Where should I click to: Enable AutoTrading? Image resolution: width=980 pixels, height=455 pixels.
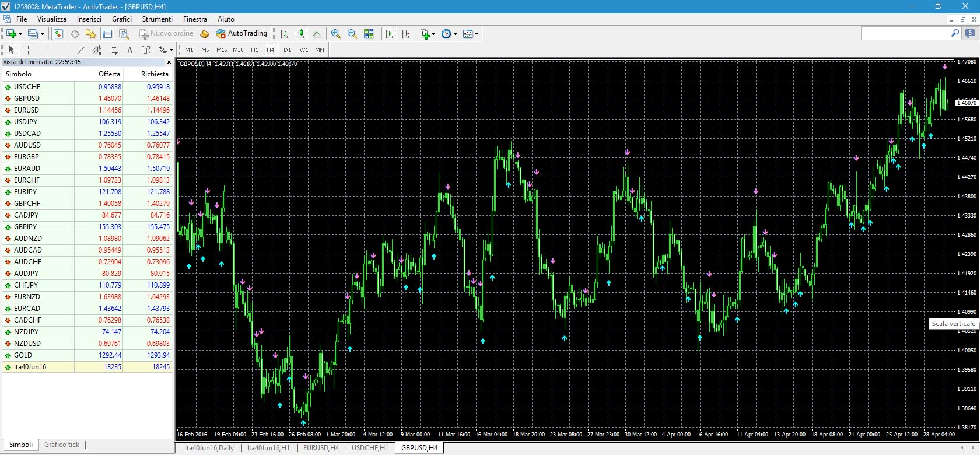242,34
